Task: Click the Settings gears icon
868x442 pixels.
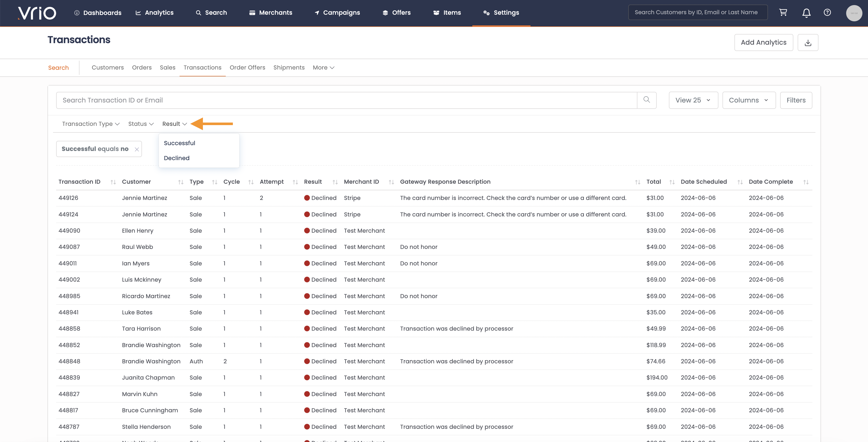Action: point(486,13)
